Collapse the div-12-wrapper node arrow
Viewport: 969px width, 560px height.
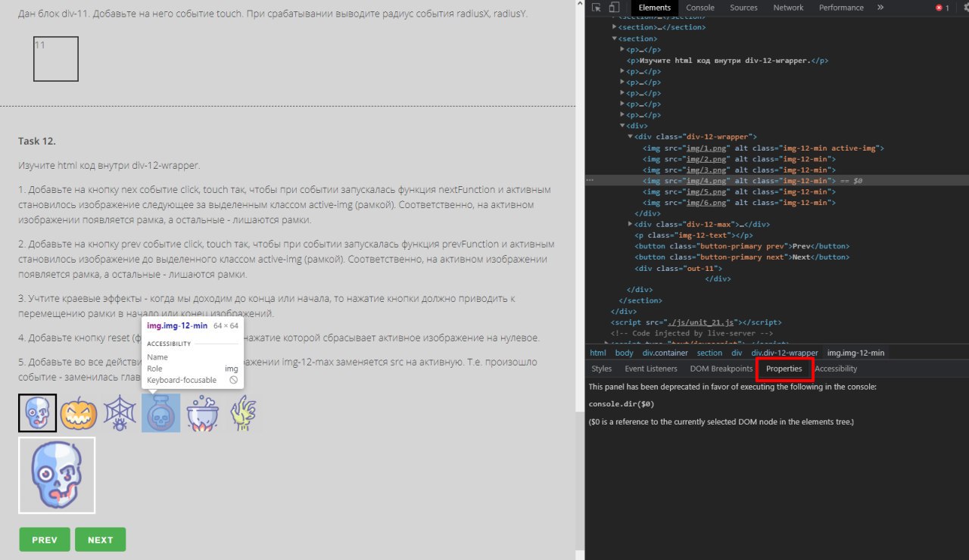(x=630, y=137)
